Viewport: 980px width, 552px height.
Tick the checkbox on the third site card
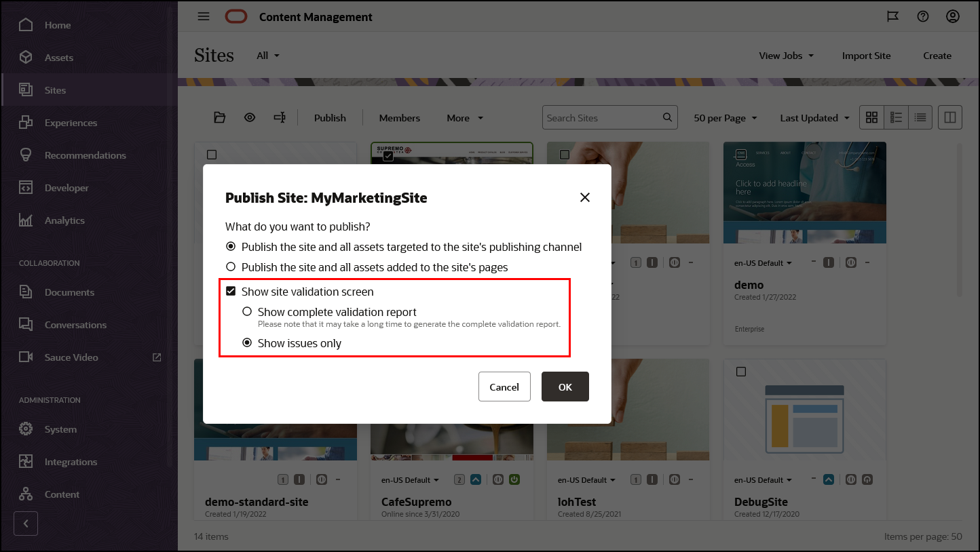click(x=565, y=155)
